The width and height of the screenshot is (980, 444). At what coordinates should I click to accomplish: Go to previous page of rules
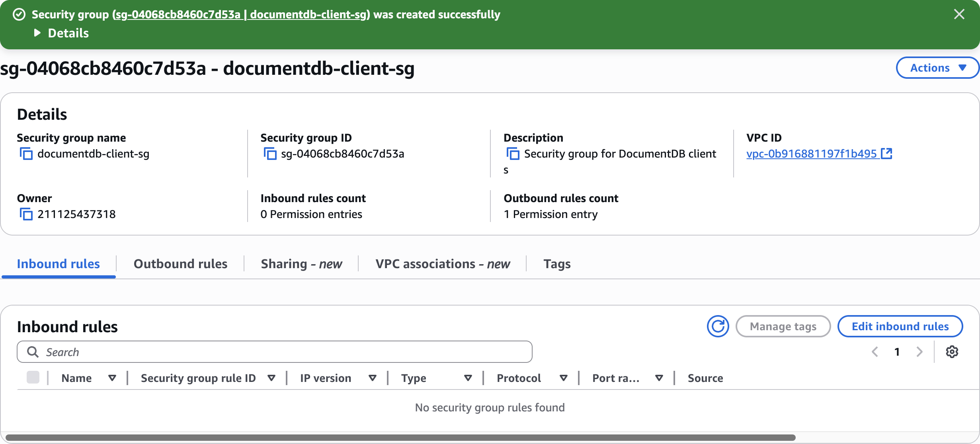point(875,352)
